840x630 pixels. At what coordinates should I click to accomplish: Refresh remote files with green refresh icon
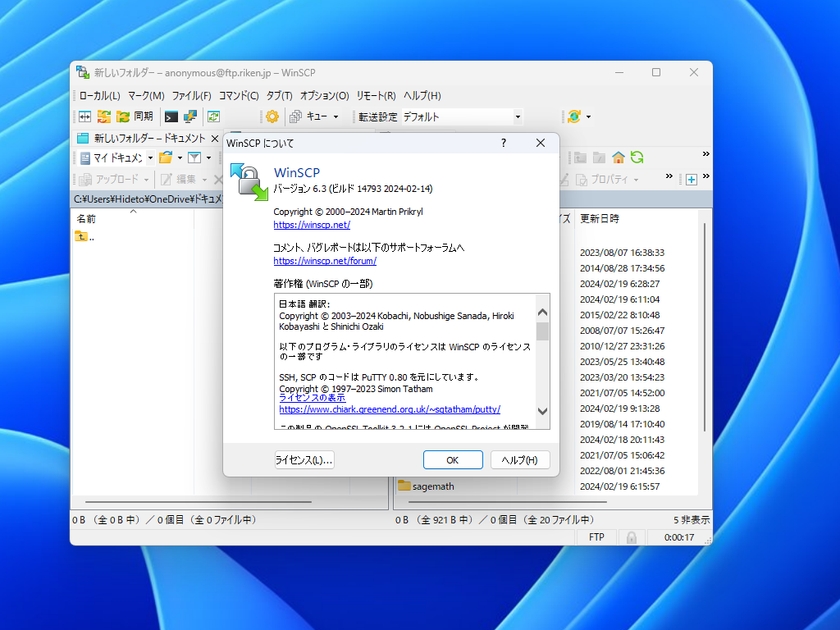(x=637, y=156)
